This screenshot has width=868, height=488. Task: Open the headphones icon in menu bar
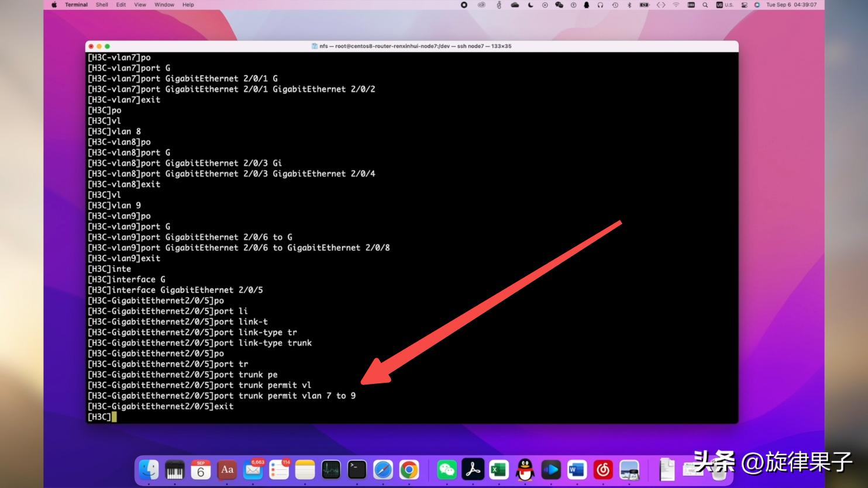click(600, 5)
